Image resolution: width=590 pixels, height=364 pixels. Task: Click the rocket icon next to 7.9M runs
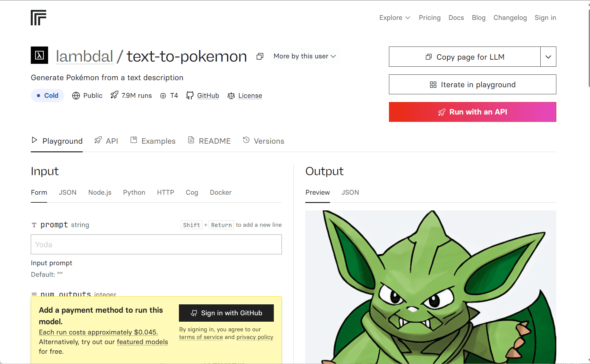pyautogui.click(x=114, y=95)
